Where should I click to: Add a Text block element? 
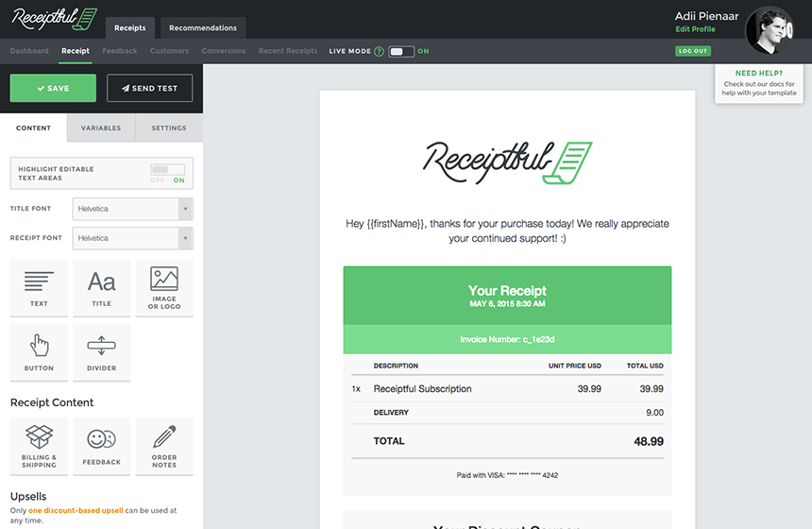(39, 287)
